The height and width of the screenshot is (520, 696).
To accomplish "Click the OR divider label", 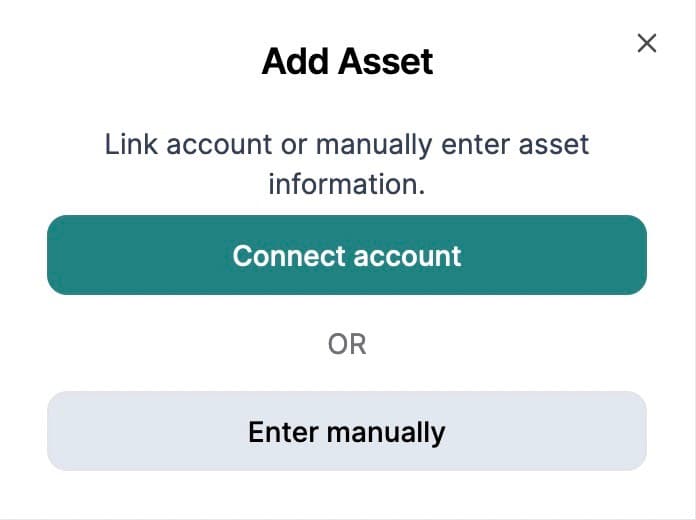I will coord(347,344).
